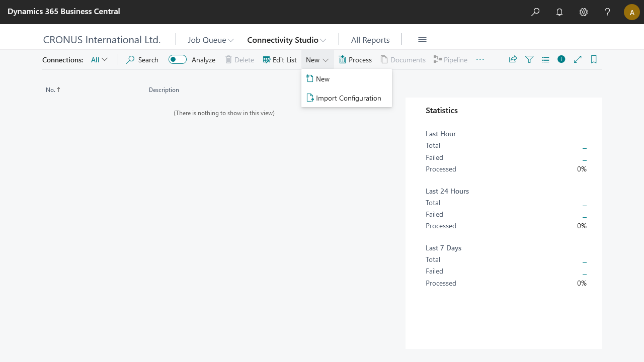The height and width of the screenshot is (362, 644).
Task: Toggle the FactBox information icon
Action: 561,59
